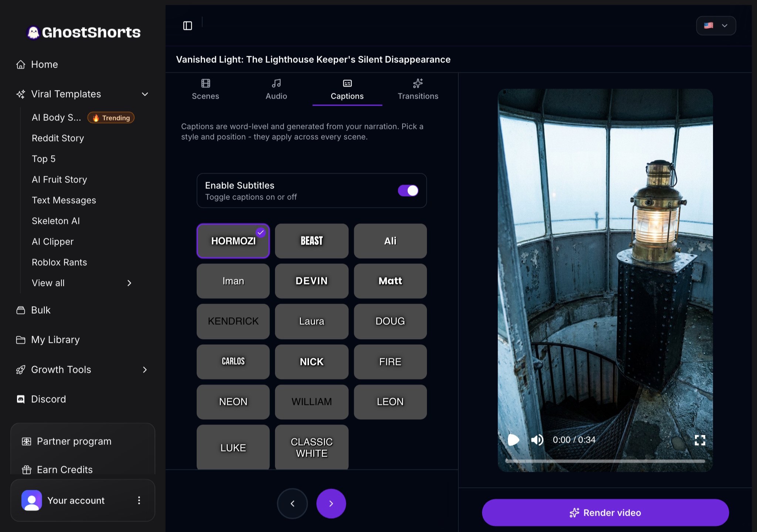Open the language flag dropdown
The image size is (757, 532).
click(716, 25)
